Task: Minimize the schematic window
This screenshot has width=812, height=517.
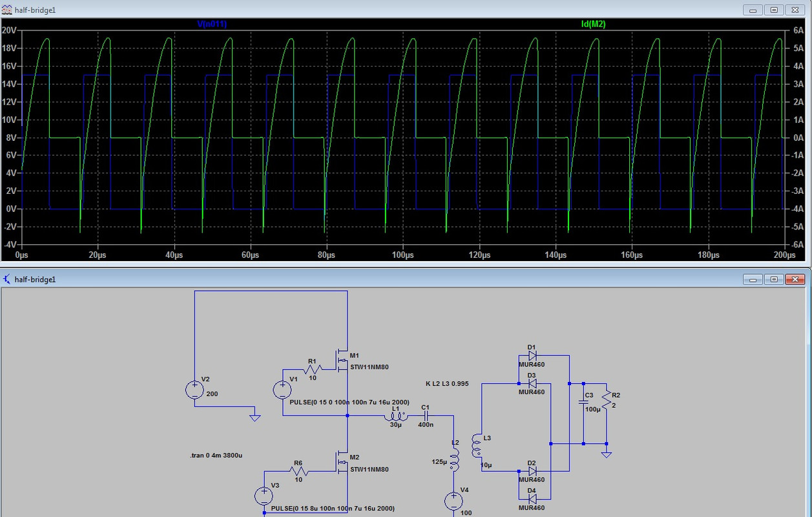Action: 753,279
